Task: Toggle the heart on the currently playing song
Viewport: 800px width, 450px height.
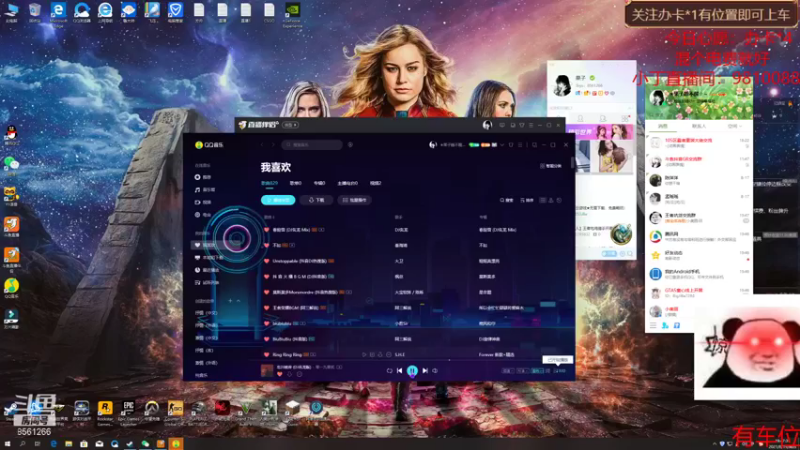Action: click(280, 374)
